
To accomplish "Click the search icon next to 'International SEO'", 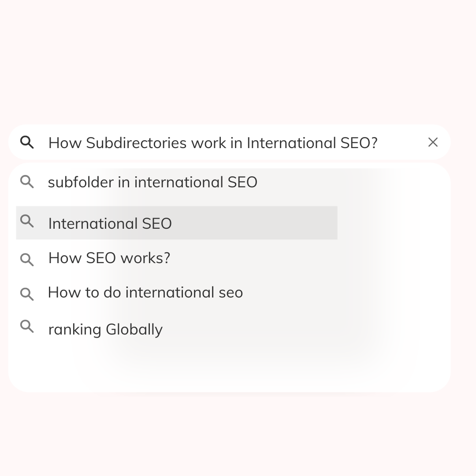I will coord(27,222).
